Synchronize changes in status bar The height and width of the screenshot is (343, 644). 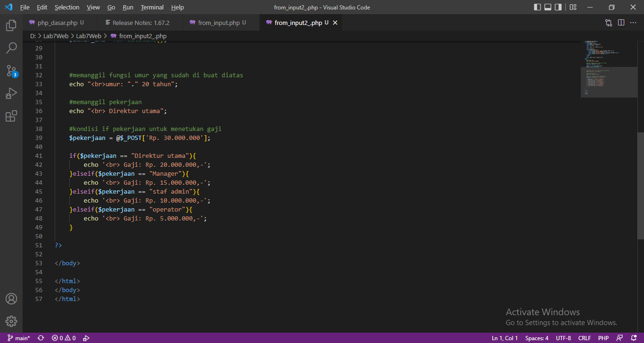pyautogui.click(x=41, y=338)
